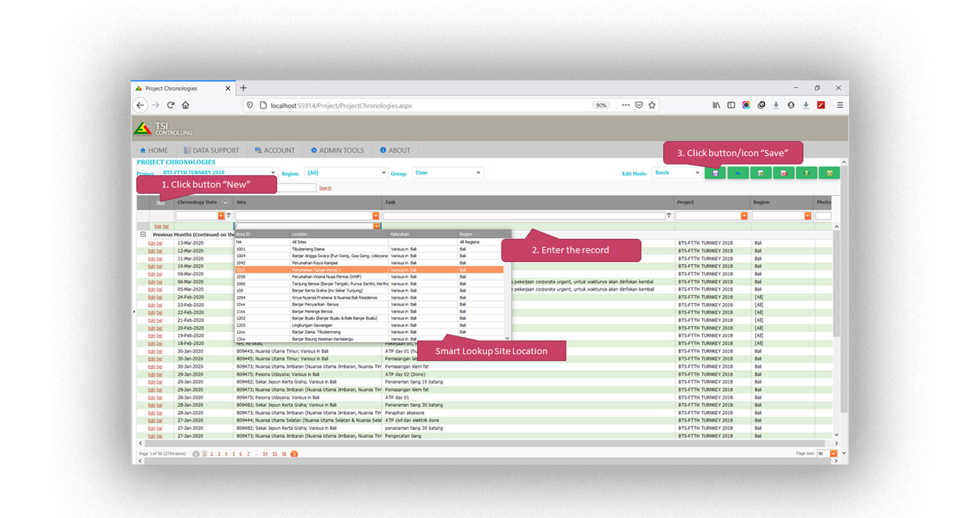Click the Export to PDF icon
Image resolution: width=980 pixels, height=518 pixels.
click(x=783, y=173)
